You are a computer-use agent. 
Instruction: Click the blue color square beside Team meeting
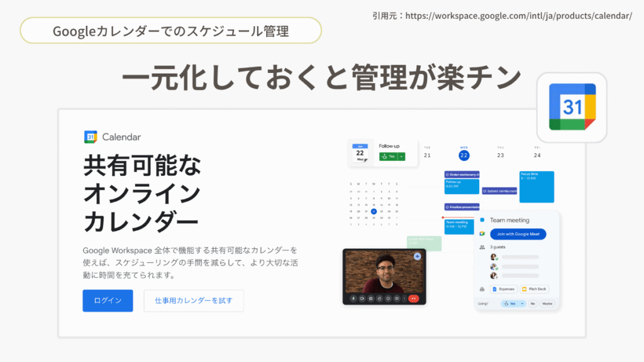[482, 220]
